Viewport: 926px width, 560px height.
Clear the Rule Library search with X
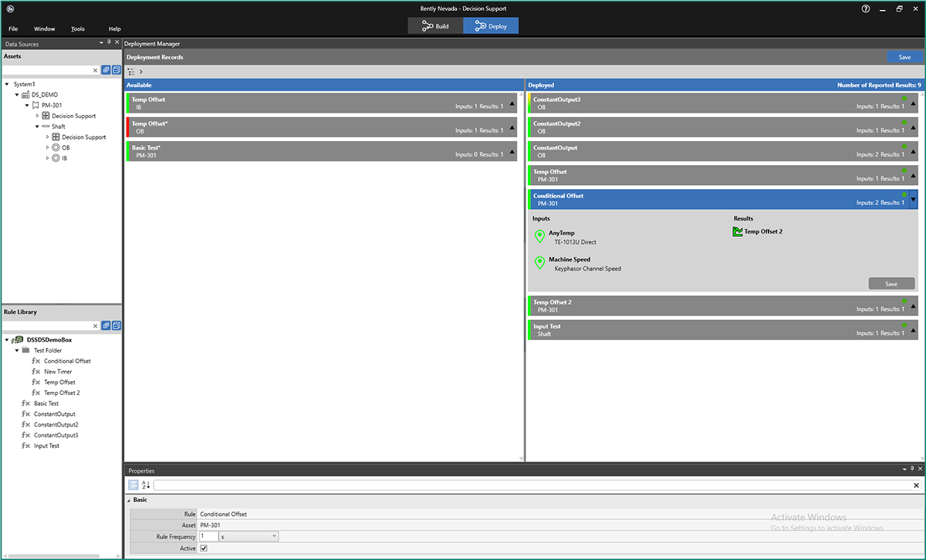coord(96,326)
